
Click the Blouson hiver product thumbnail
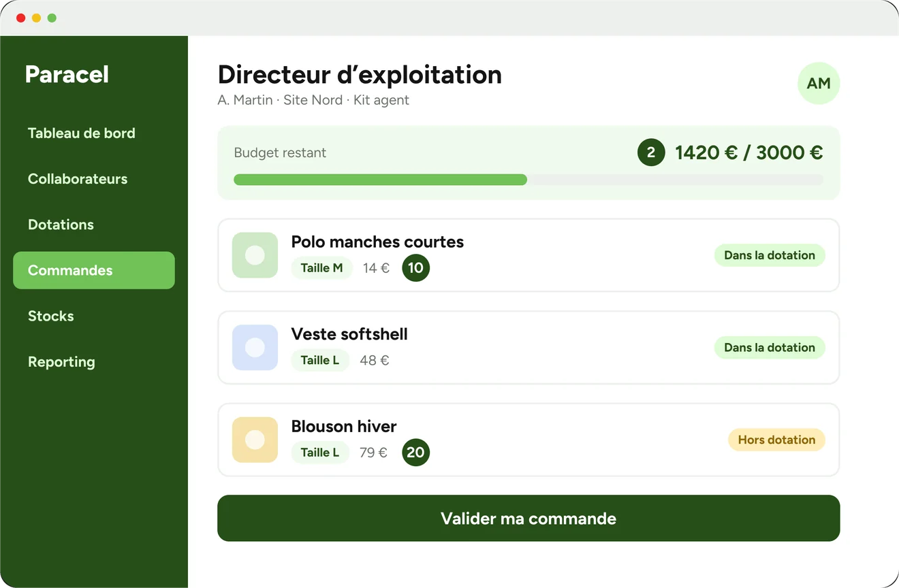pyautogui.click(x=255, y=440)
